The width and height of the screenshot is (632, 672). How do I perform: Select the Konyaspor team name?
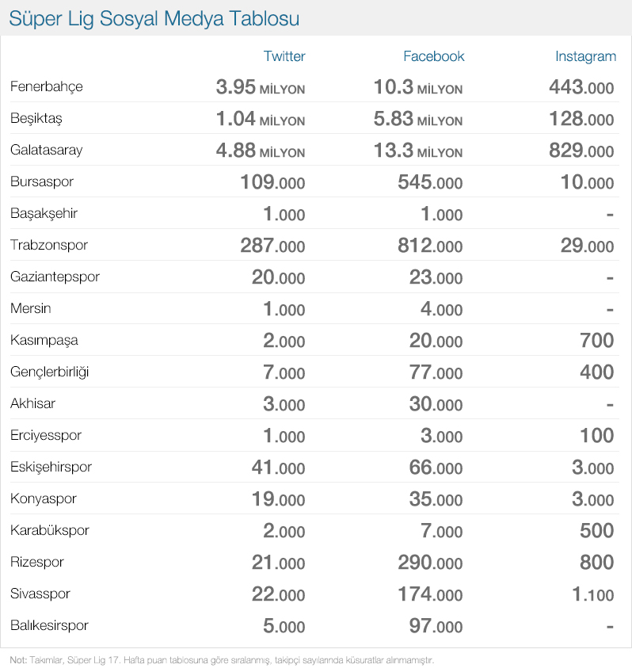[43, 499]
